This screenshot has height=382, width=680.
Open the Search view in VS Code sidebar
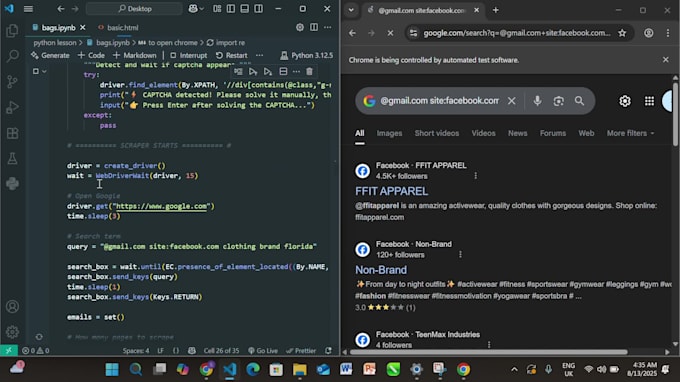pos(13,56)
